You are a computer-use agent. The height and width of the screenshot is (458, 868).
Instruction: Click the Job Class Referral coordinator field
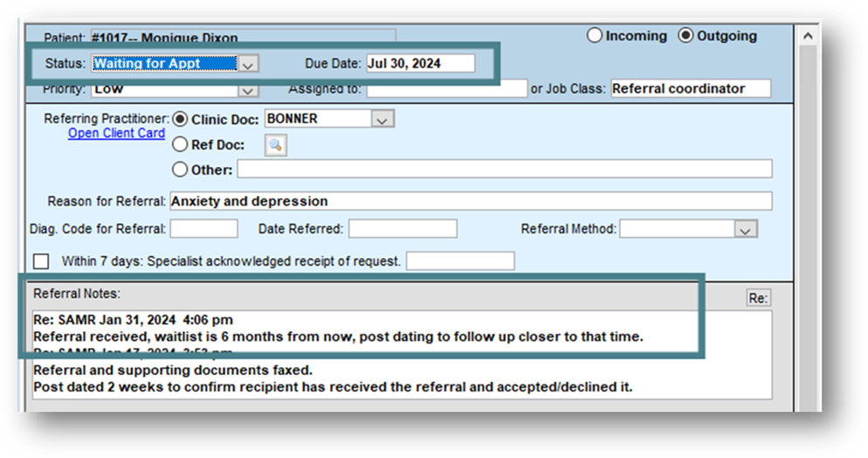pos(691,88)
